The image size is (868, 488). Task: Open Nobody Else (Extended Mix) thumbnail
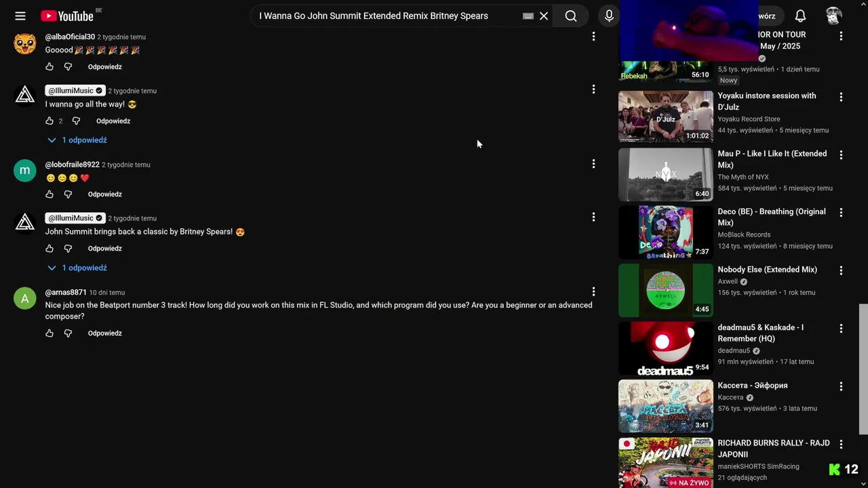(666, 291)
